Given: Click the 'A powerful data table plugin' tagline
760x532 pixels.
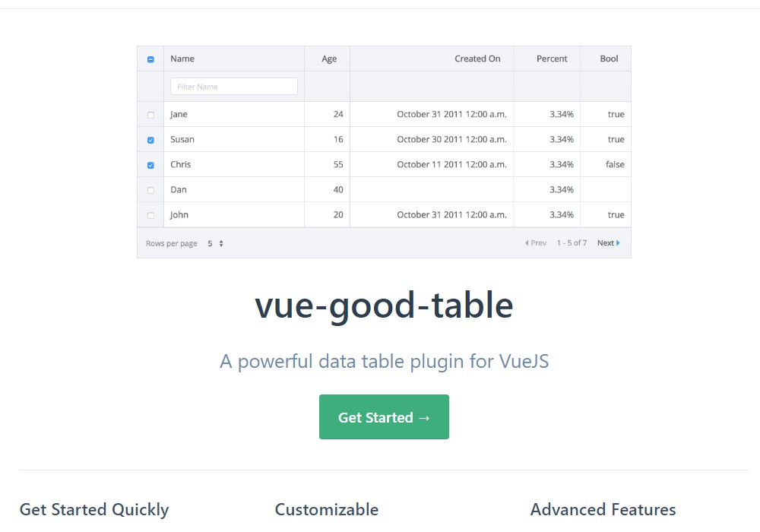Looking at the screenshot, I should click(x=384, y=362).
